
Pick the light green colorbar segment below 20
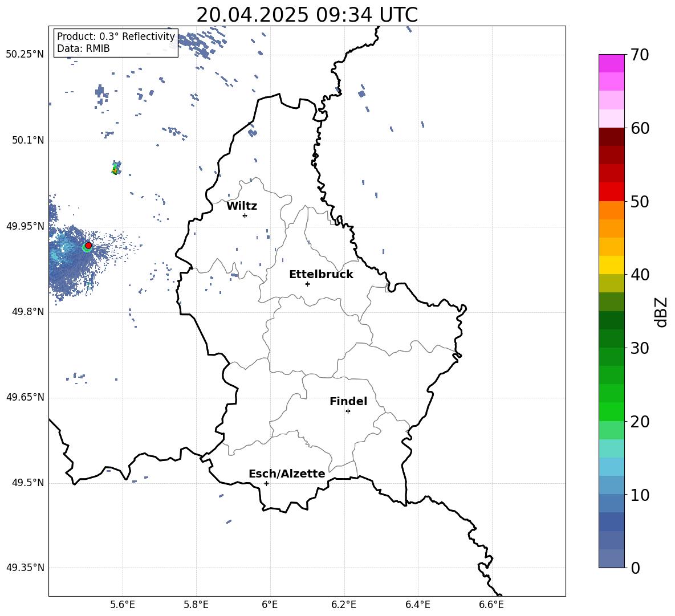tap(612, 430)
